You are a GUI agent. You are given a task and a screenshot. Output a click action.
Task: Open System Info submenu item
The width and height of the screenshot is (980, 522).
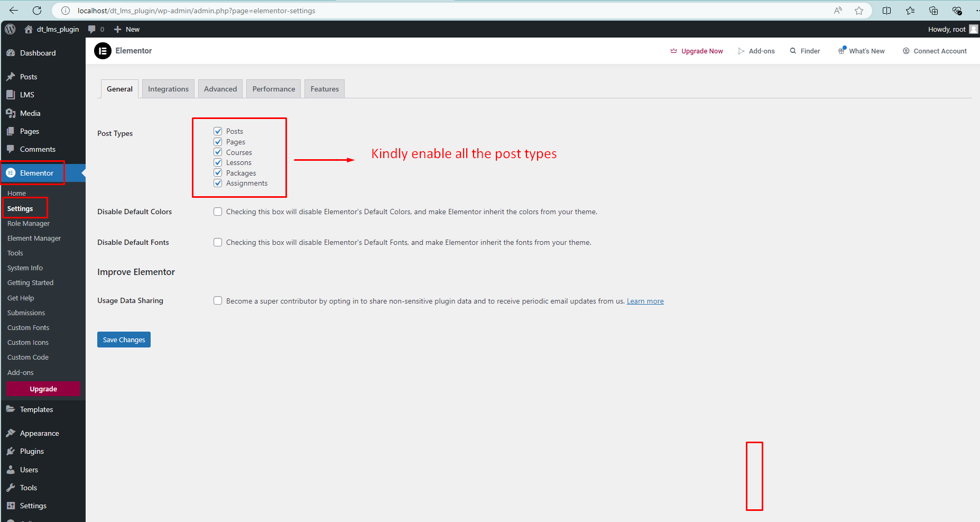coord(25,268)
